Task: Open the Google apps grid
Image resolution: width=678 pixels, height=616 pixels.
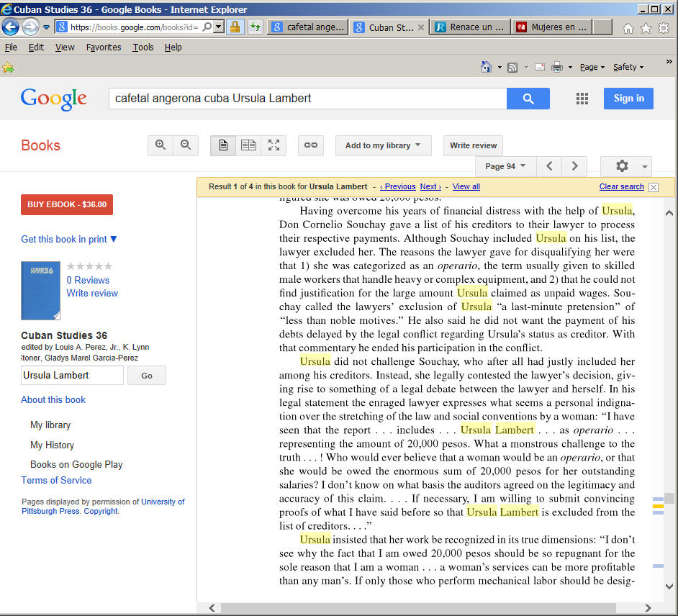Action: coord(582,99)
